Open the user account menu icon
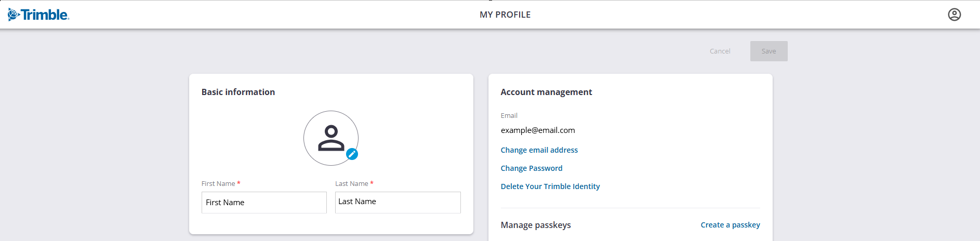Screen dimensions: 980x241 coord(954,15)
